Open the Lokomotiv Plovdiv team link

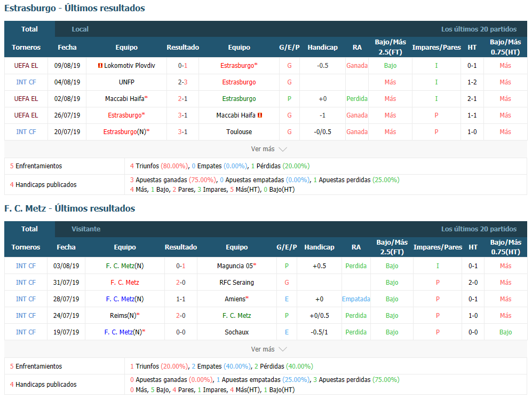[x=130, y=66]
